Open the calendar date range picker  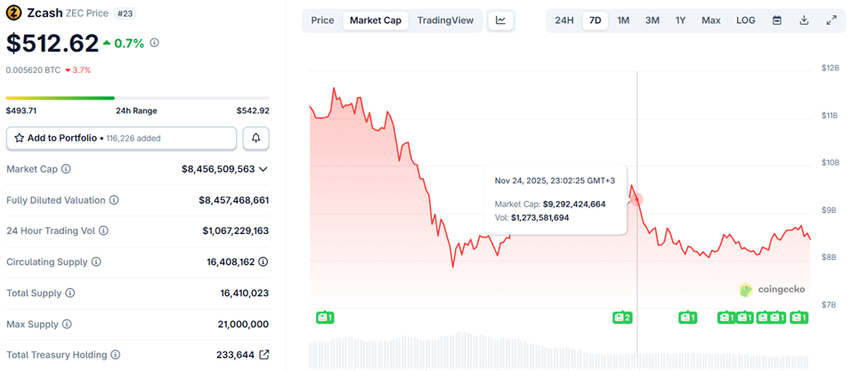coord(777,20)
